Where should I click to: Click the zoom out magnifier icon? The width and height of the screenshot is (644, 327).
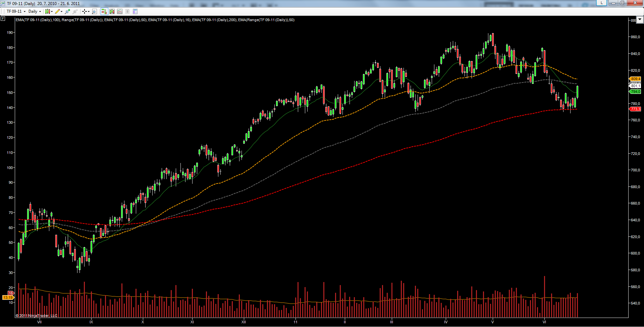pos(75,11)
